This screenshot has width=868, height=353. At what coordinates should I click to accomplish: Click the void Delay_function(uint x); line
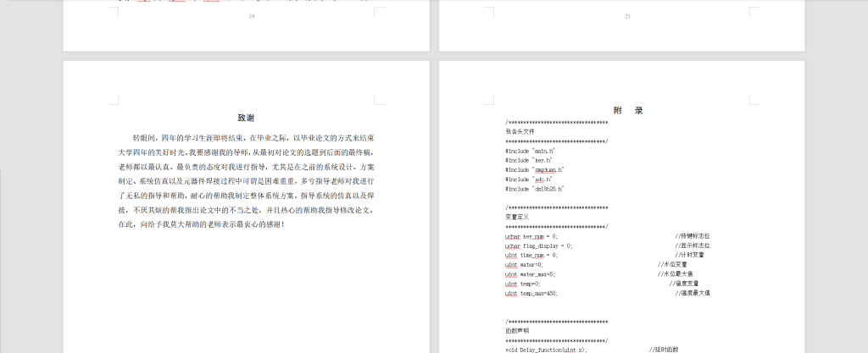pos(547,350)
